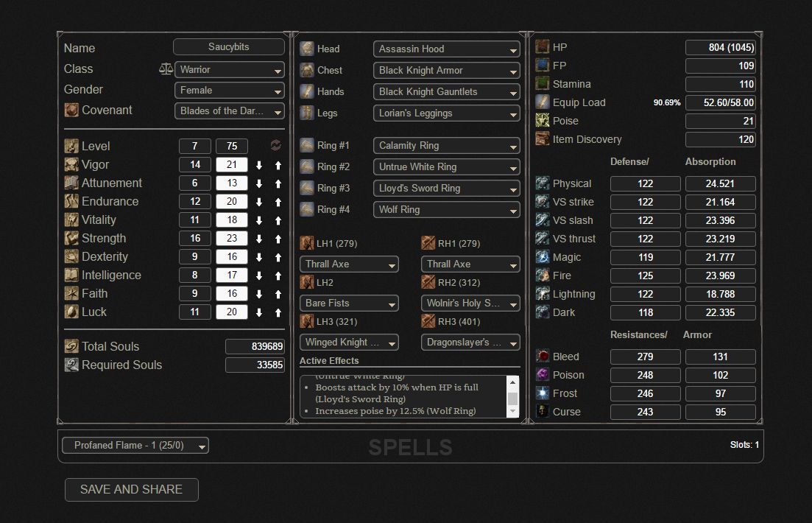Click the Vigor stat icon

(x=71, y=164)
